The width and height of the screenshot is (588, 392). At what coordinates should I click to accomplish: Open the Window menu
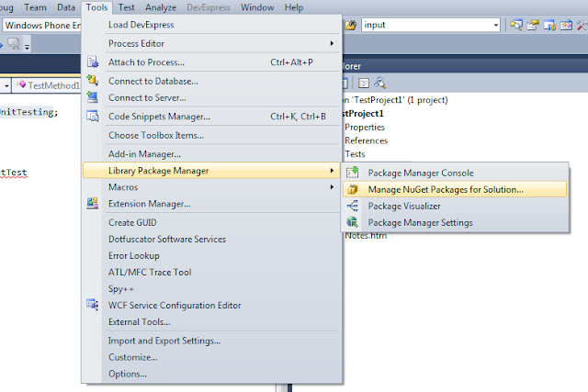coord(257,7)
